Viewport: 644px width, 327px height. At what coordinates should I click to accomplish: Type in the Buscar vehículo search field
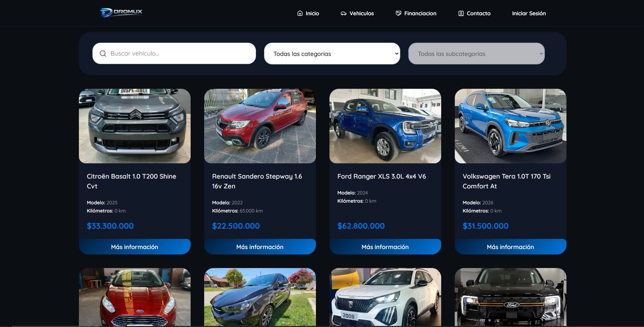[x=179, y=54]
